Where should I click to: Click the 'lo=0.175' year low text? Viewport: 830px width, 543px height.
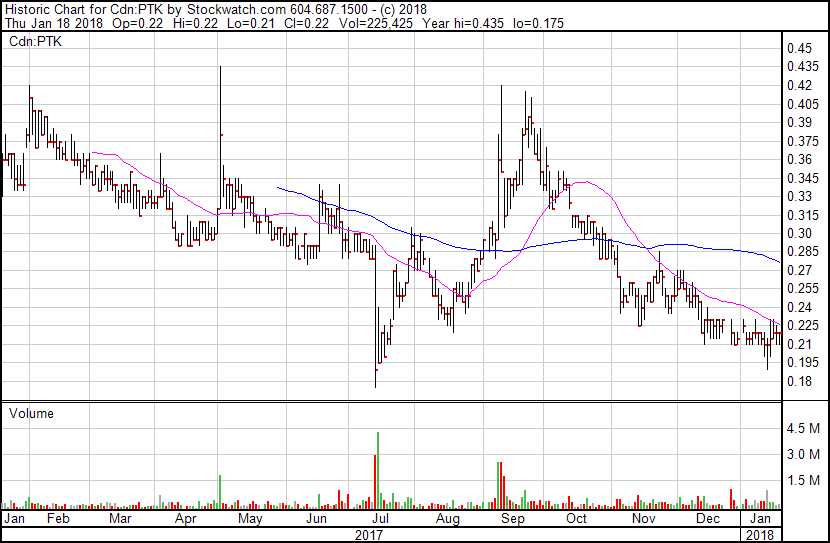tap(538, 23)
